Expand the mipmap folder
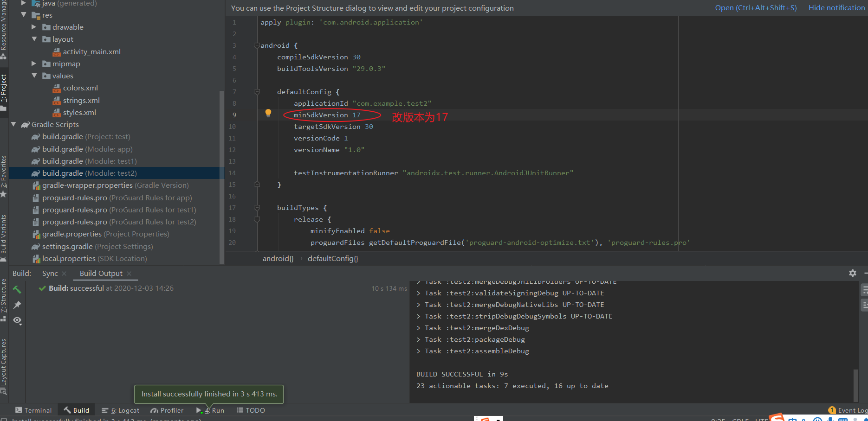 click(34, 64)
